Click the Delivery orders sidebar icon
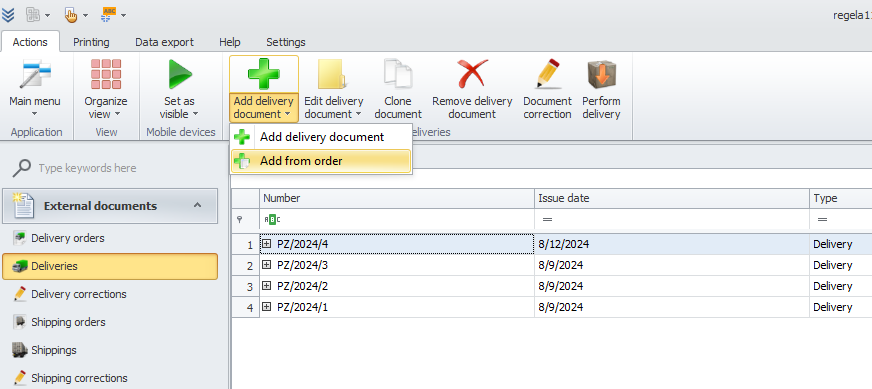This screenshot has width=872, height=389. coord(20,238)
